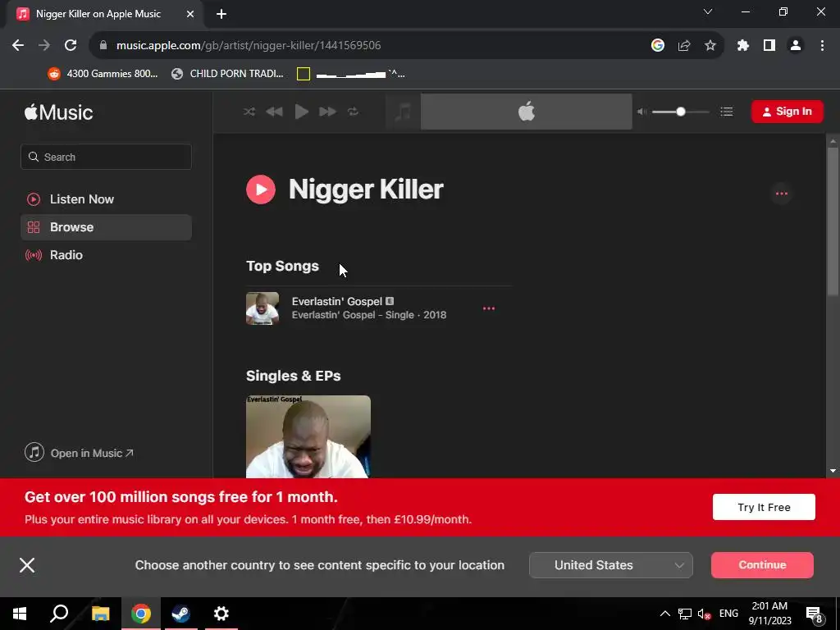The width and height of the screenshot is (840, 630).
Task: View site information via lock icon
Action: 103,46
